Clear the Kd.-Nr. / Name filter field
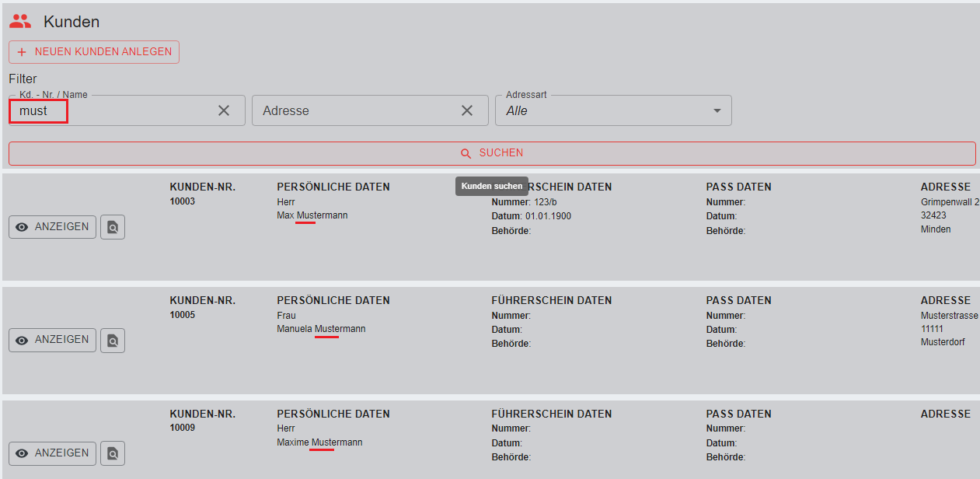The width and height of the screenshot is (980, 479). point(224,110)
